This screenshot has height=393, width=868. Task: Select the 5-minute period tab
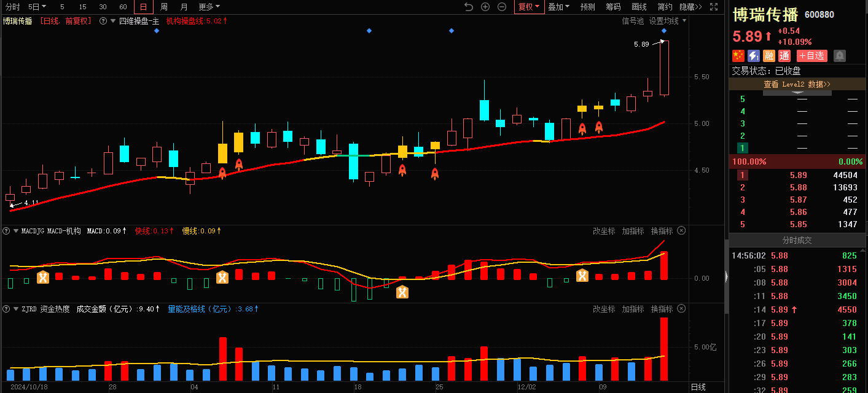[x=62, y=7]
